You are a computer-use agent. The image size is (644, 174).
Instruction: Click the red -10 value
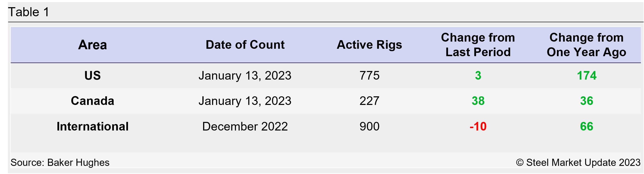478,126
